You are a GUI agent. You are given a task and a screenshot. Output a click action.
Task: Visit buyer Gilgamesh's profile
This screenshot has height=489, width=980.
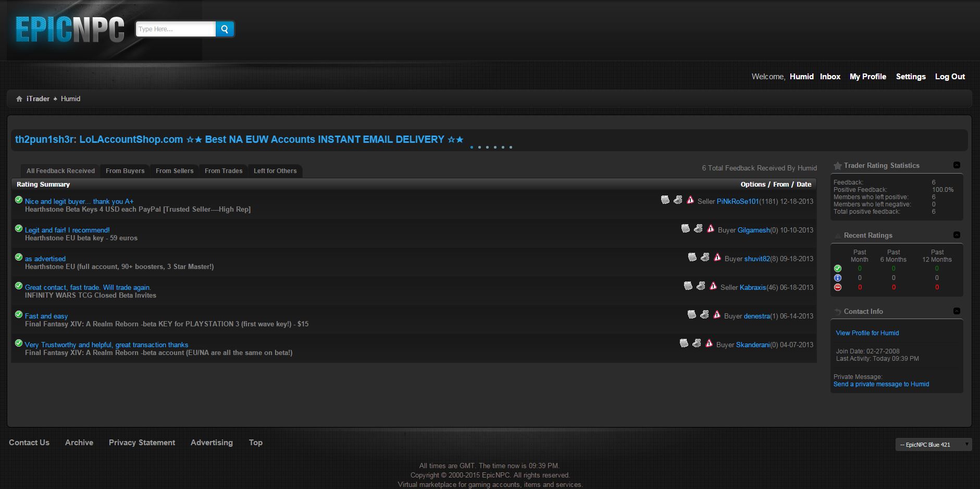point(754,230)
